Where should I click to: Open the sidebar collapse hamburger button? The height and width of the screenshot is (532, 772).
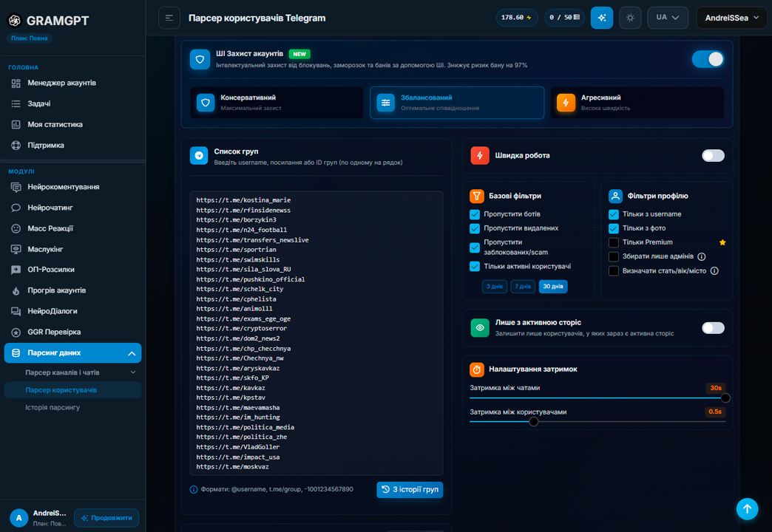[x=169, y=18]
